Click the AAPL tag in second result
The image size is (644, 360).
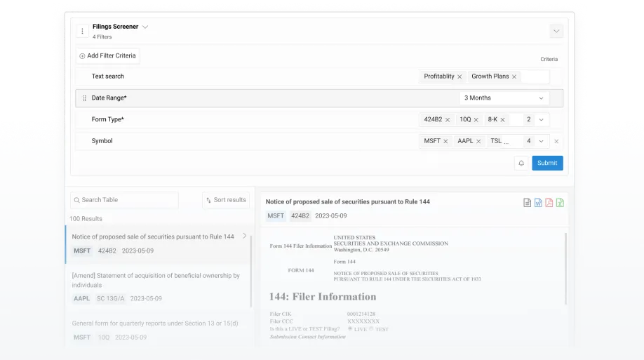tap(82, 299)
